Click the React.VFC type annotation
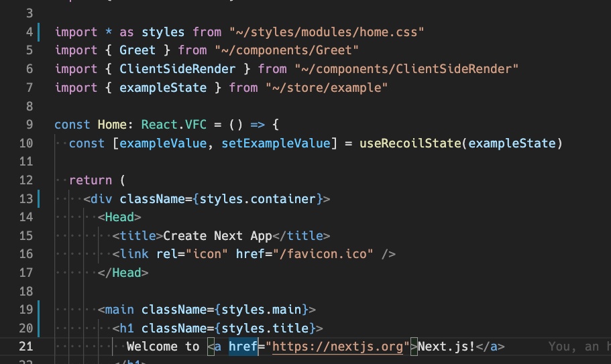The height and width of the screenshot is (364, 611). coord(174,125)
